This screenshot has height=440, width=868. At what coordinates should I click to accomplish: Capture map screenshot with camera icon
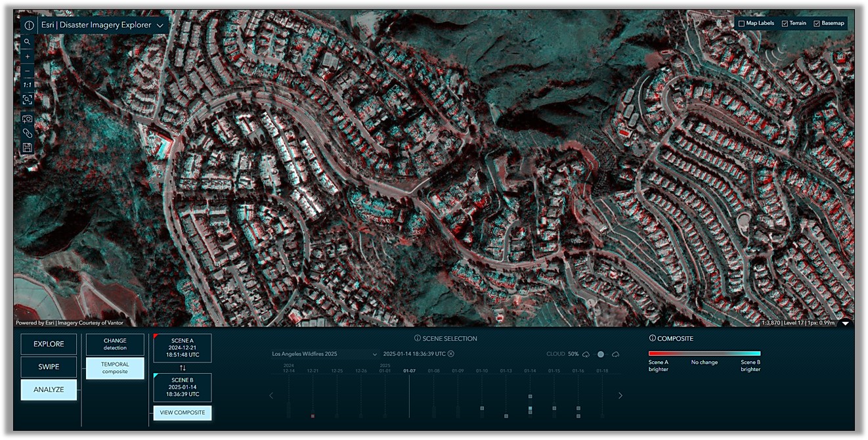coord(28,119)
